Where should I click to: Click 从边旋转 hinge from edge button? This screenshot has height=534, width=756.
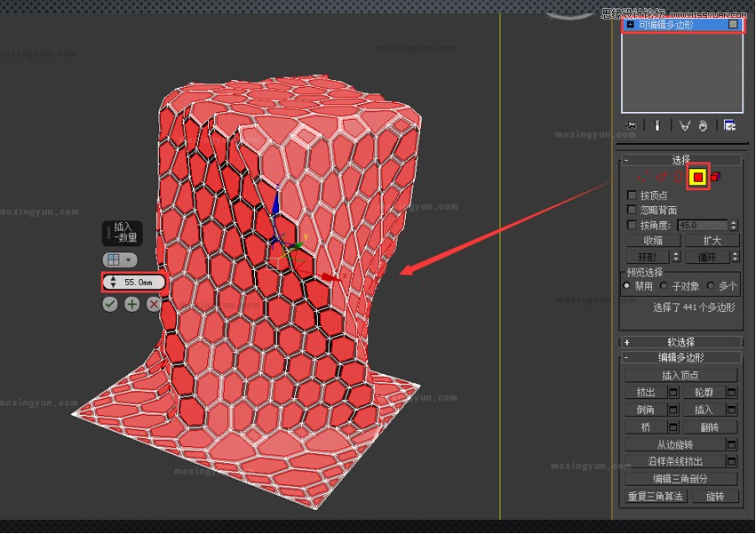[675, 444]
